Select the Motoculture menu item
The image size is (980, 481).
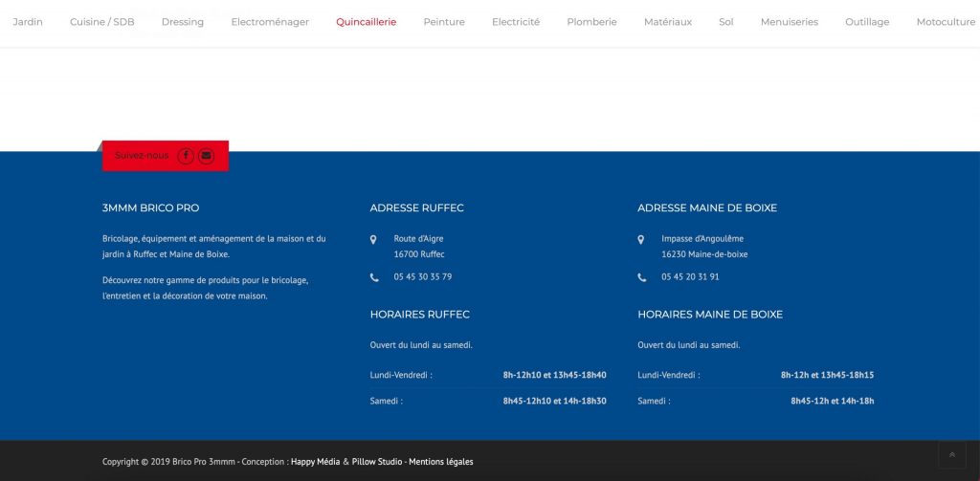click(946, 22)
